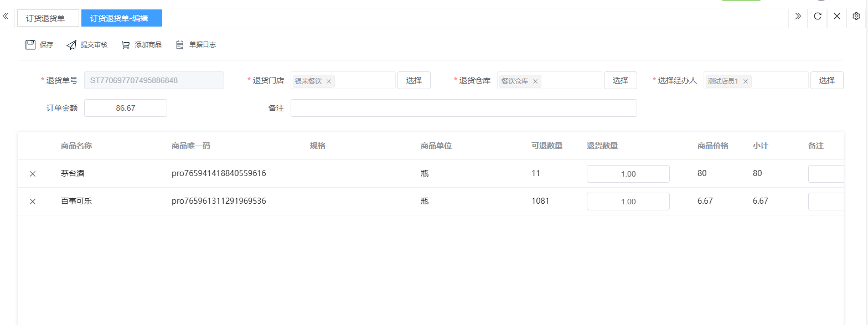Select the 订货退货单-编辑 tab
This screenshot has height=325, width=868.
coord(121,18)
